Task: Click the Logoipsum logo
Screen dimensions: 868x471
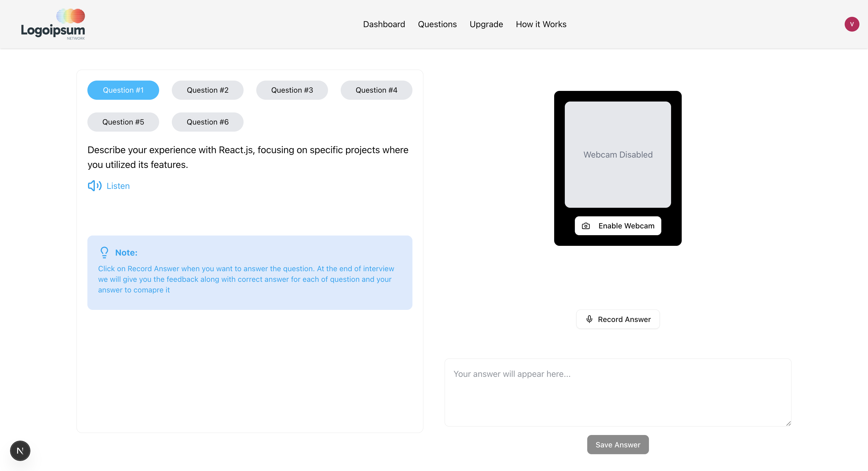Action: click(x=53, y=24)
